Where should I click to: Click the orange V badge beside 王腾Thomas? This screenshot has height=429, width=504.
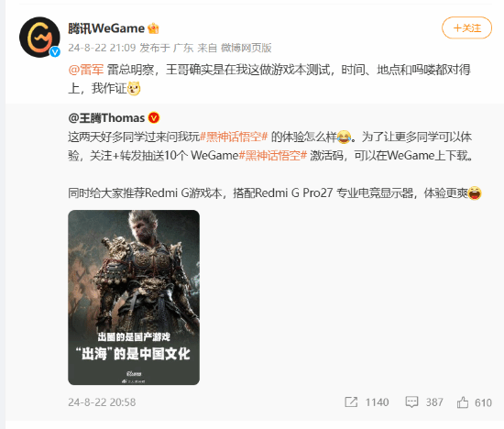154,118
